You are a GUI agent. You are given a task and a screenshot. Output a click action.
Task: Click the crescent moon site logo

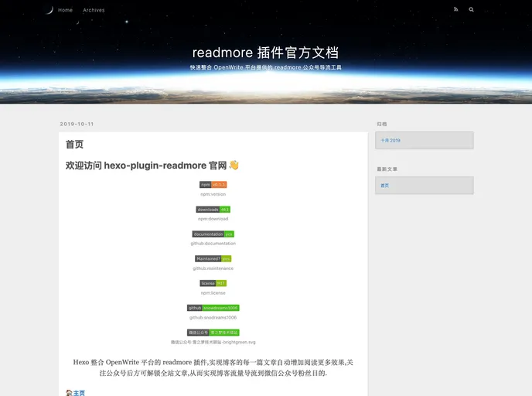(x=49, y=10)
